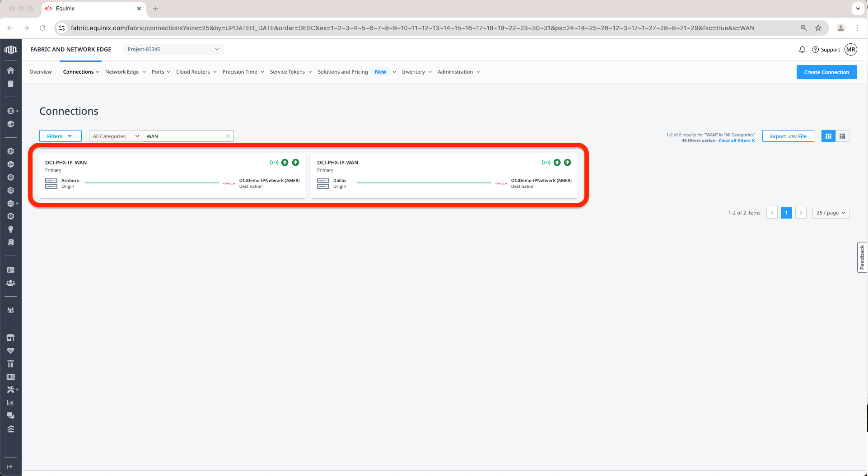The width and height of the screenshot is (868, 476).
Task: Open the All Categories dropdown
Action: [x=116, y=136]
